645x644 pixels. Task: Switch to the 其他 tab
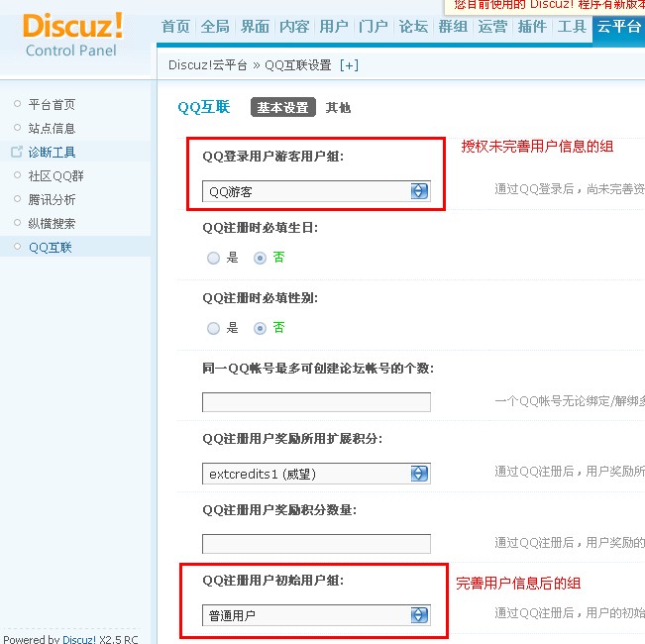(338, 107)
